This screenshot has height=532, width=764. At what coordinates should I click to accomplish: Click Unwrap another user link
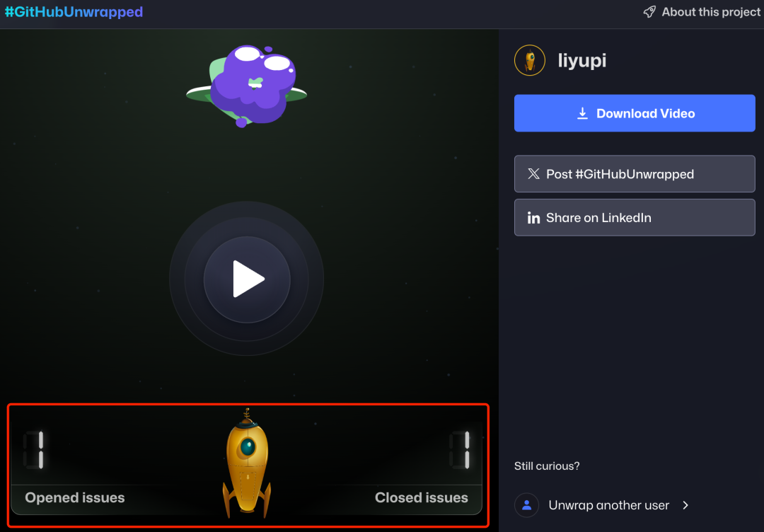click(602, 505)
